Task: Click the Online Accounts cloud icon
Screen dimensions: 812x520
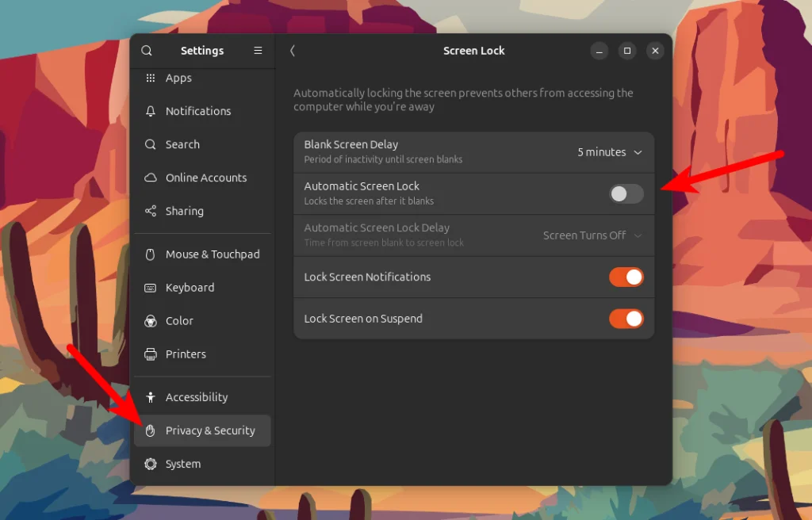Action: [x=151, y=178]
